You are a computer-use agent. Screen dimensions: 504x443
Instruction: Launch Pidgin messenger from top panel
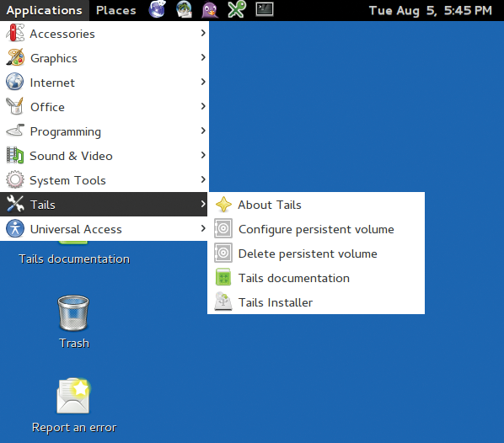tap(210, 9)
